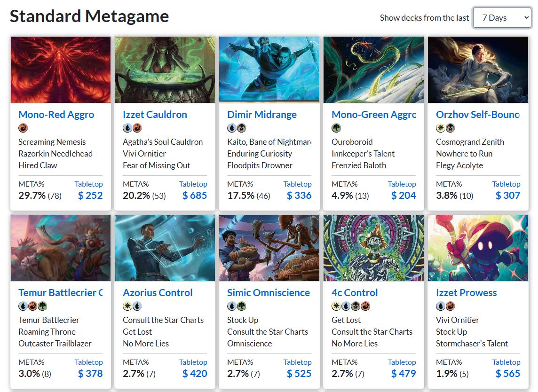This screenshot has height=392, width=538.
Task: Click the Tabletop link for Dimir Midrange
Action: pyautogui.click(x=297, y=184)
